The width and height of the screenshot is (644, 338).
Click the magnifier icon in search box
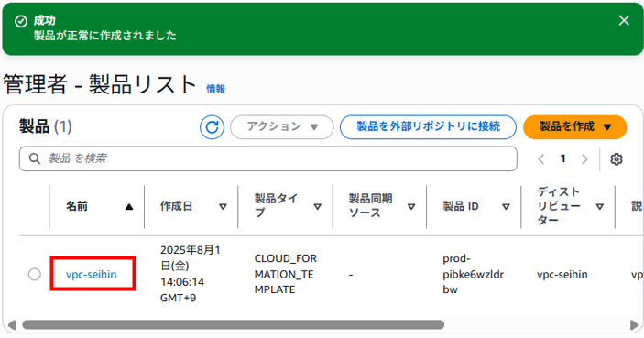[x=35, y=158]
